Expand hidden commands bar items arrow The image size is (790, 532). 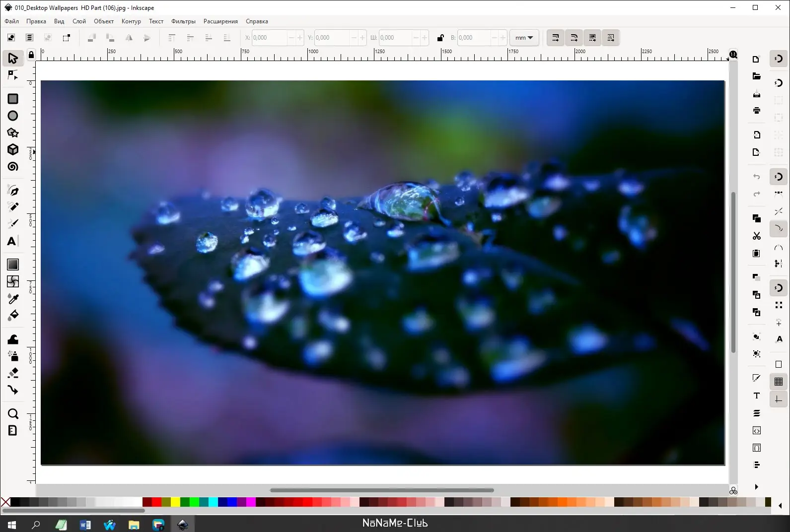click(756, 487)
